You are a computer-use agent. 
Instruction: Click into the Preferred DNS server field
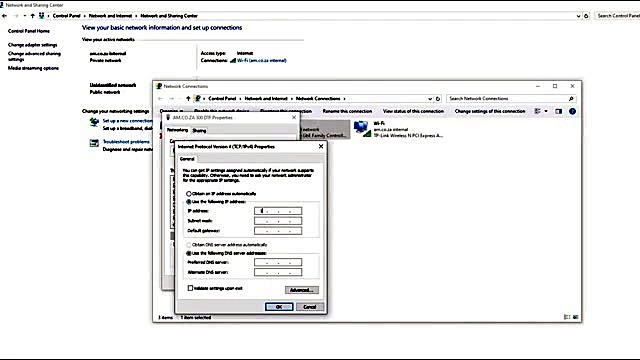pyautogui.click(x=278, y=262)
